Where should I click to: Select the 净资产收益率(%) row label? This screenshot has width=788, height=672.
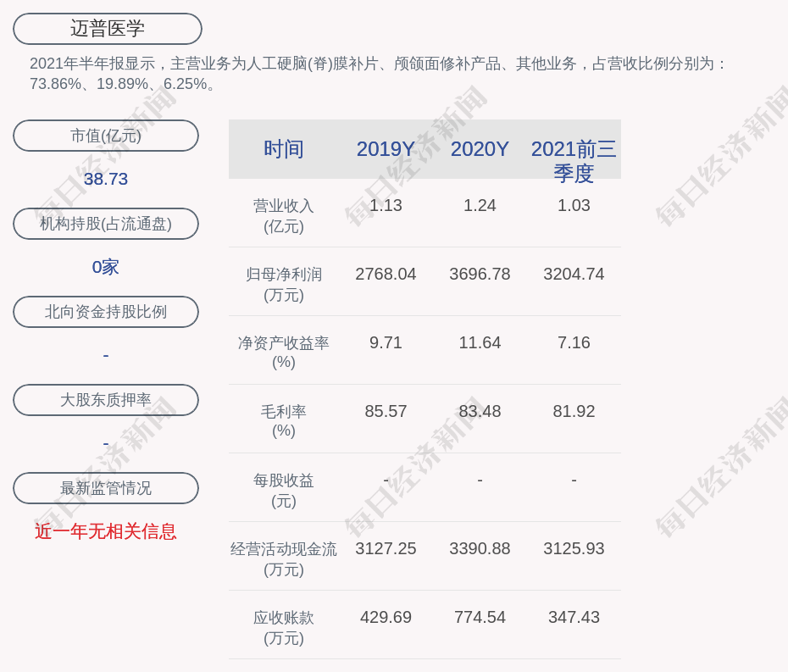[x=284, y=353]
